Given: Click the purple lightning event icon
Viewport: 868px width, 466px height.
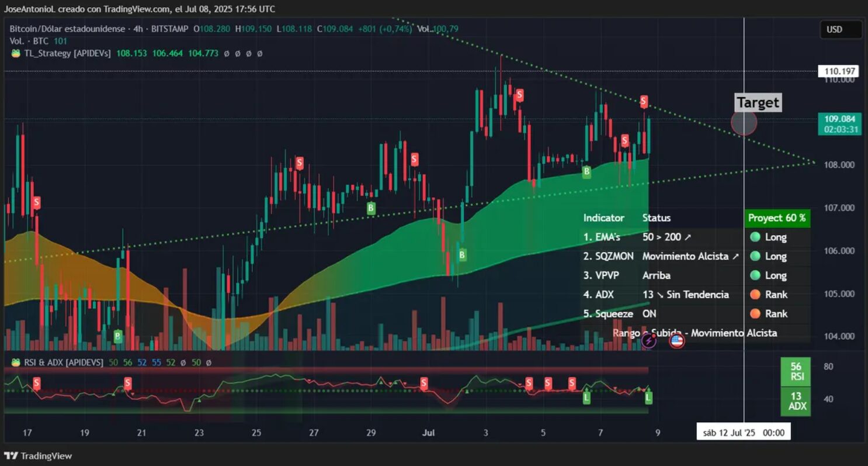Looking at the screenshot, I should tap(648, 341).
